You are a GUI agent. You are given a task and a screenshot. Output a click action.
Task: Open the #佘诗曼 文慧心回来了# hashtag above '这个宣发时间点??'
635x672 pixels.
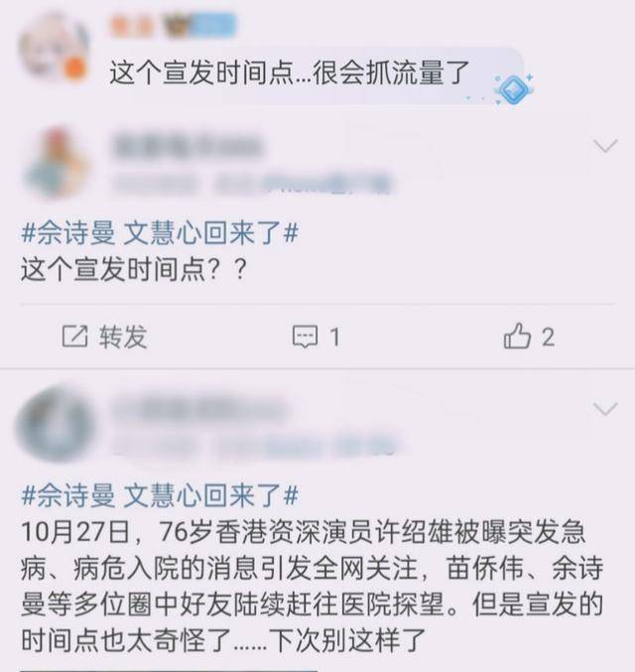point(160,234)
